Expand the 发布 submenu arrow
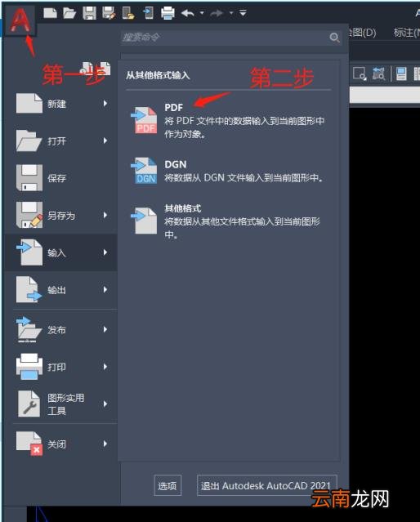The width and height of the screenshot is (420, 522). (105, 329)
